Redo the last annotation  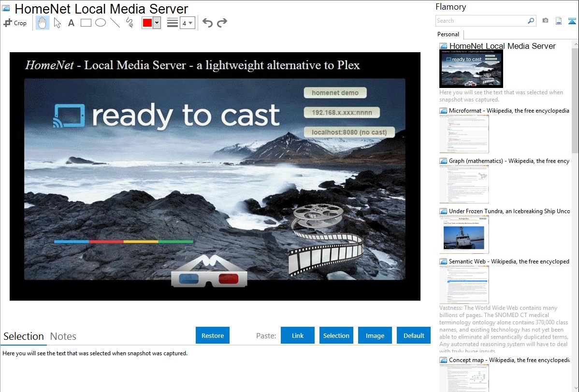[x=222, y=23]
